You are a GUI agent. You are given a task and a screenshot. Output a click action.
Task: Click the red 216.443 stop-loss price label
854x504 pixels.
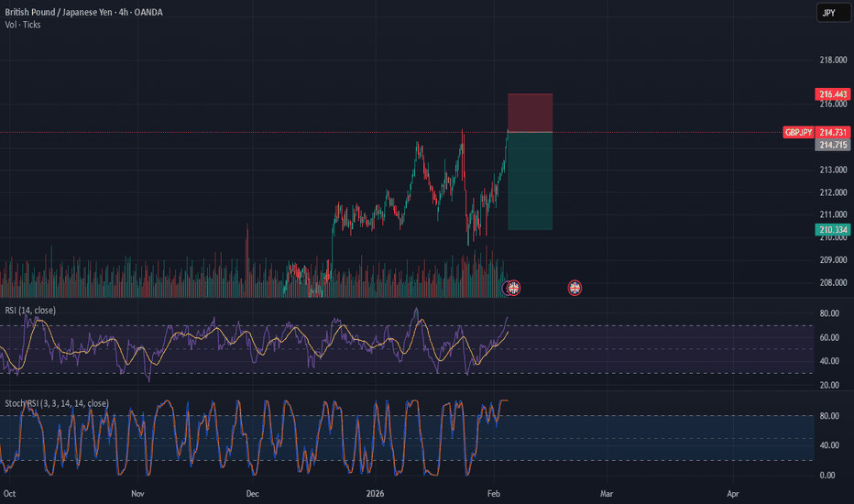[x=831, y=94]
